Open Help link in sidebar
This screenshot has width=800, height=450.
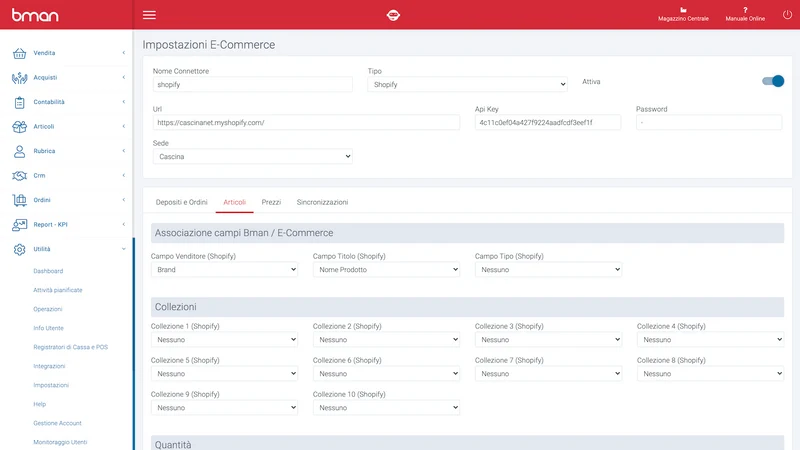tap(40, 404)
